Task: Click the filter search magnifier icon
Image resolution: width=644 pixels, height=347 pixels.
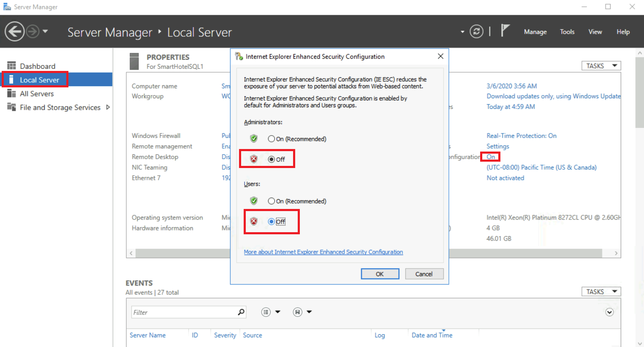Action: click(241, 312)
